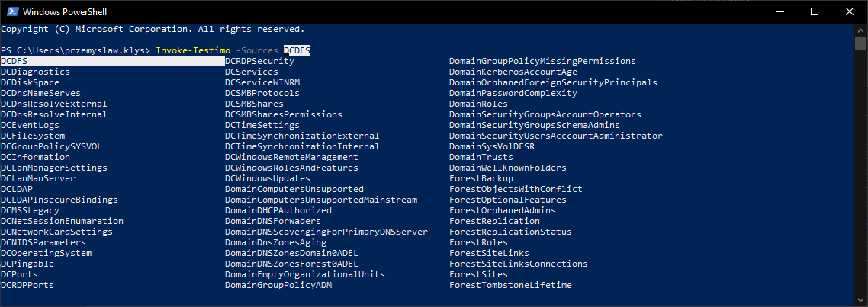Screen dimensions: 868x307
Task: Maximize the PowerShell window
Action: coord(813,11)
